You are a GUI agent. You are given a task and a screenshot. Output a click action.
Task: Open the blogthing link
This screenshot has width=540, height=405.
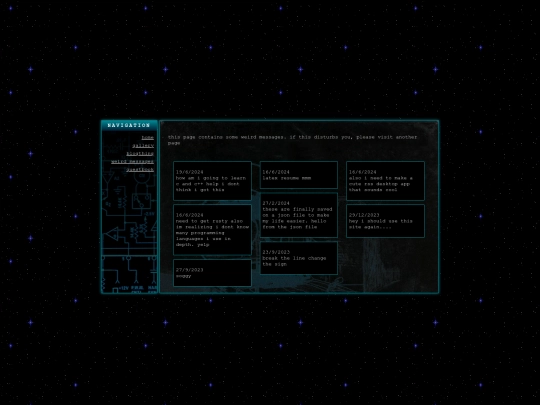(140, 154)
